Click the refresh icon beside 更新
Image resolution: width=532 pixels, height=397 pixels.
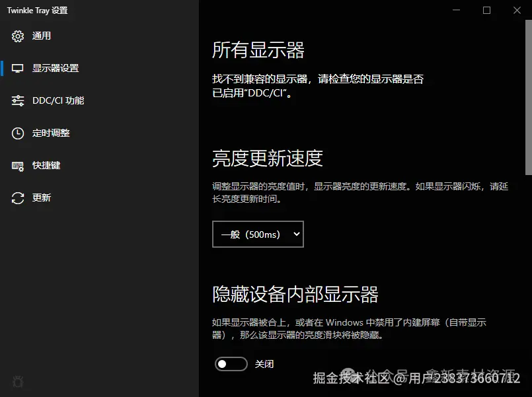click(x=18, y=198)
